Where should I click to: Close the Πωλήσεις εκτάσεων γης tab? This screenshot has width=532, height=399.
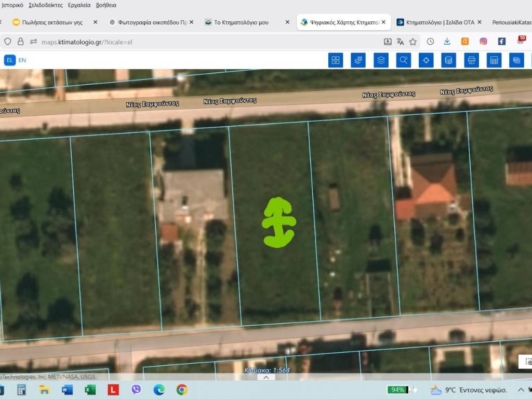[x=95, y=22]
